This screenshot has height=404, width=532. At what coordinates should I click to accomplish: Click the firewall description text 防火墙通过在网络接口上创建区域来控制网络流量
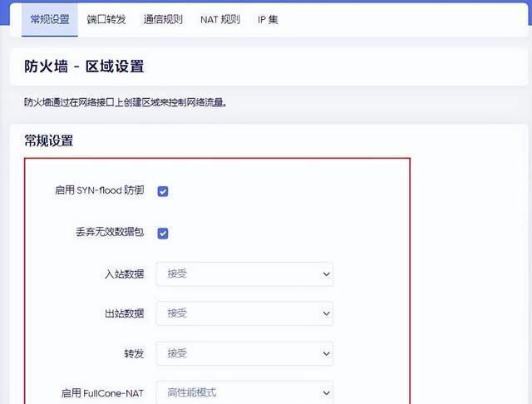(x=125, y=103)
